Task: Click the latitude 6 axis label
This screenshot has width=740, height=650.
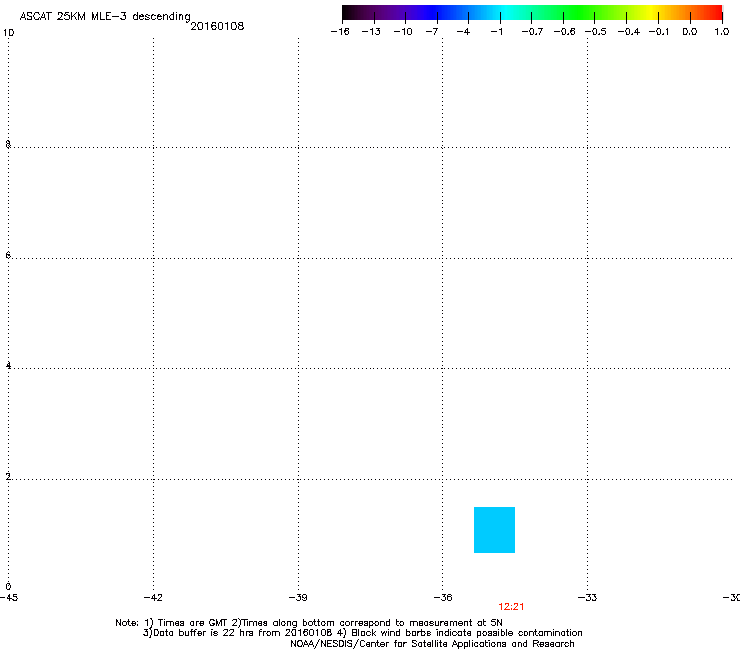Action: coord(8,255)
